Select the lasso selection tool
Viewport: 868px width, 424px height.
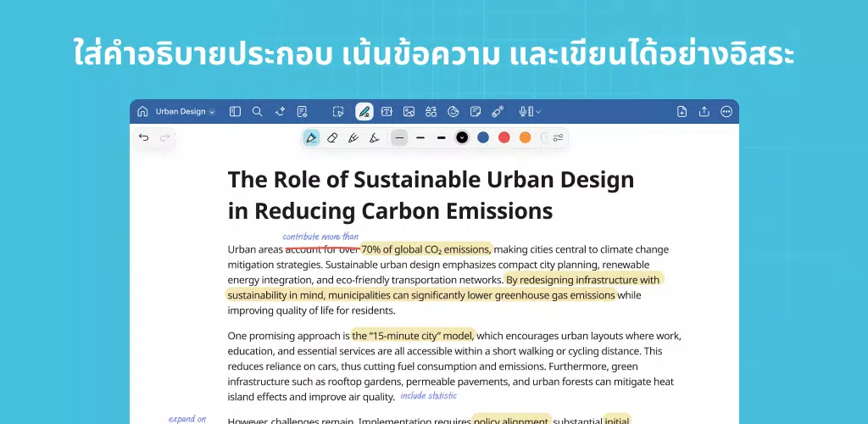coord(337,112)
